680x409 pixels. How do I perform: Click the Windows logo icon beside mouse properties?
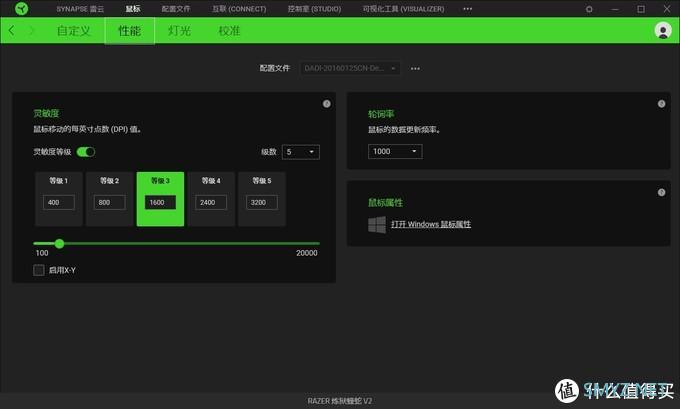pos(376,225)
